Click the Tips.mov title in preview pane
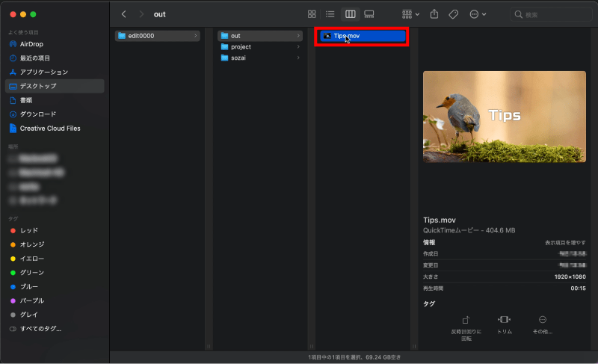598x364 pixels. point(440,220)
